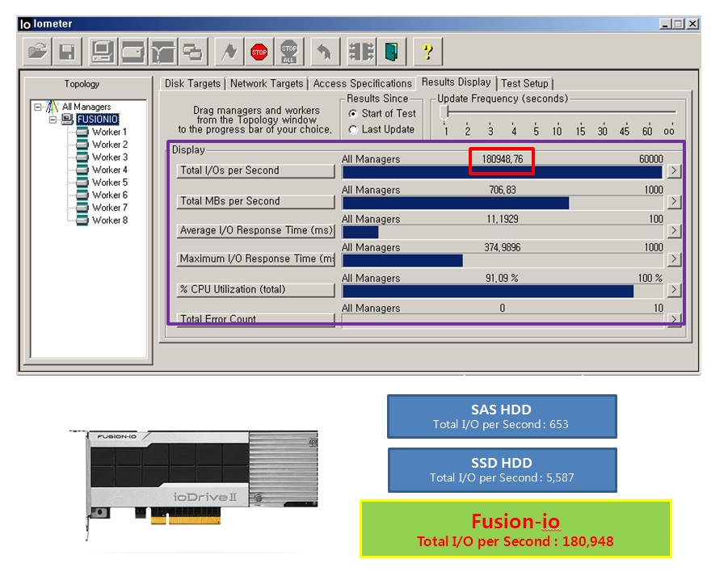This screenshot has width=728, height=576.
Task: Click Maximum I/O Response Time button
Action: click(255, 259)
